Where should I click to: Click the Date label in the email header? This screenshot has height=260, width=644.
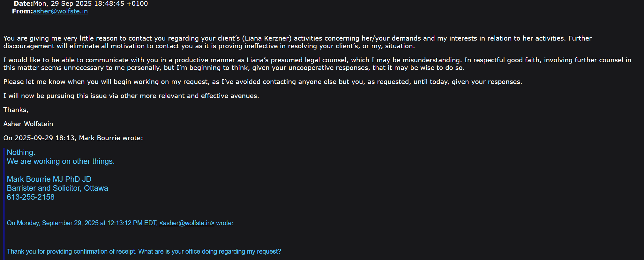[23, 4]
